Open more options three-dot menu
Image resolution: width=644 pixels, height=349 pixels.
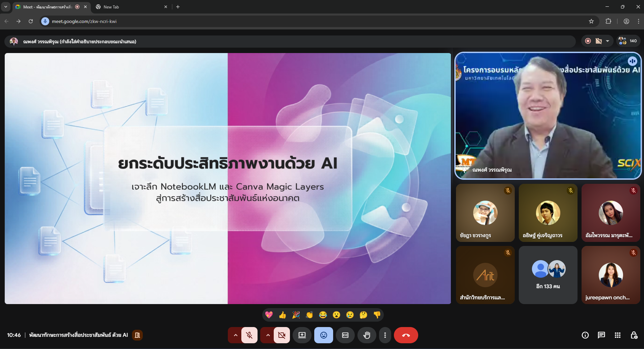click(x=385, y=335)
